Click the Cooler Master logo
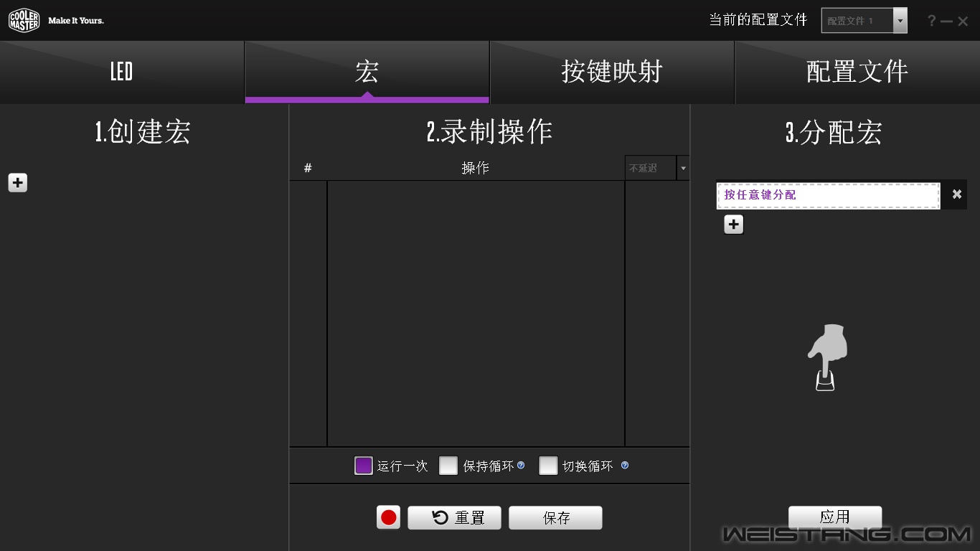The width and height of the screenshot is (980, 551). pos(24,21)
